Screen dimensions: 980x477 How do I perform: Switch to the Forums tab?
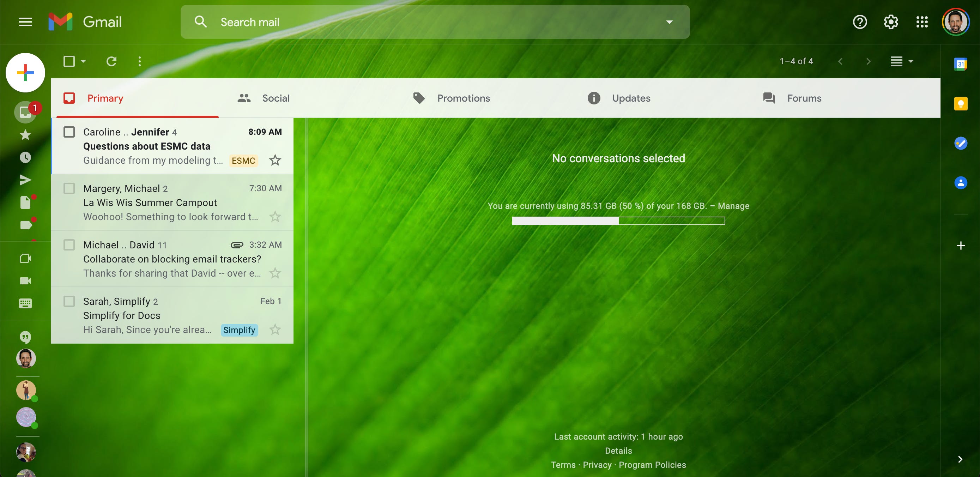804,98
